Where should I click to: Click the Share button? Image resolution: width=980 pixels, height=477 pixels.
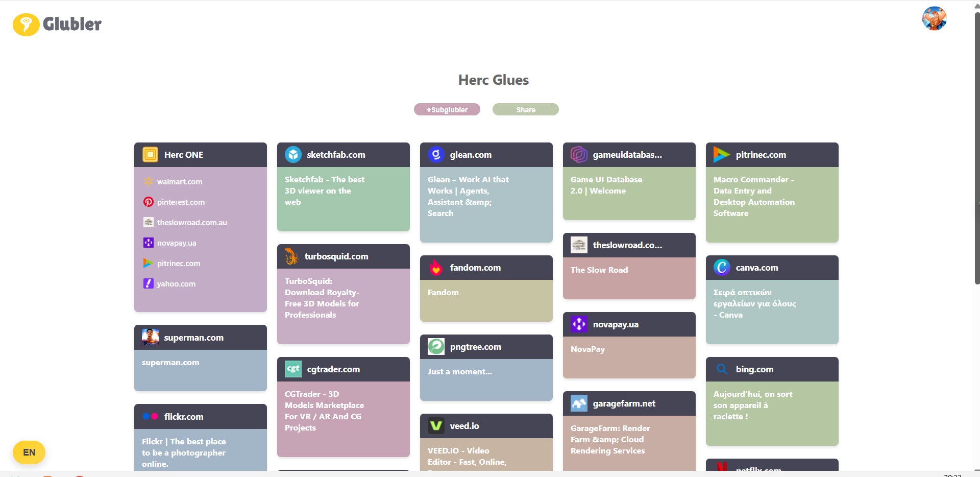(525, 109)
